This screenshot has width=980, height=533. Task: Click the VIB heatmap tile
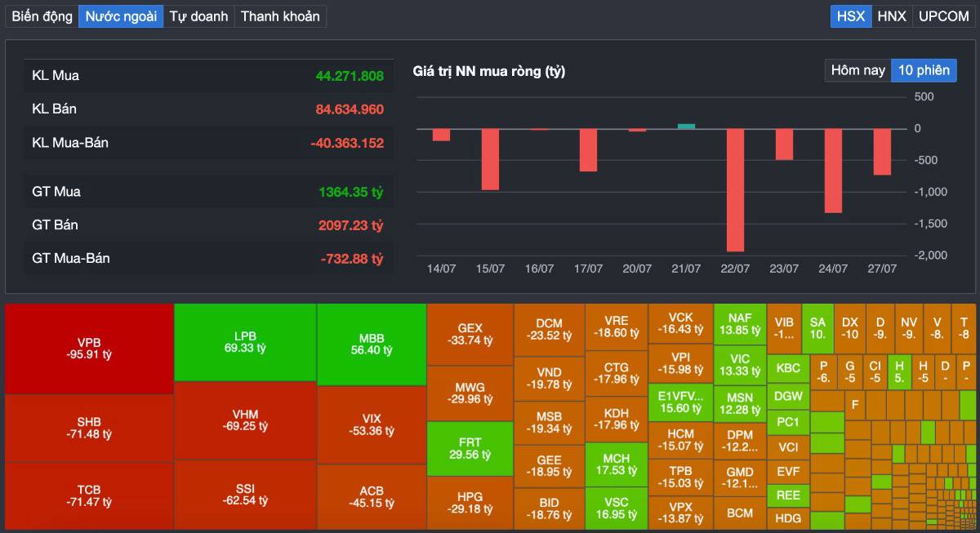(784, 328)
